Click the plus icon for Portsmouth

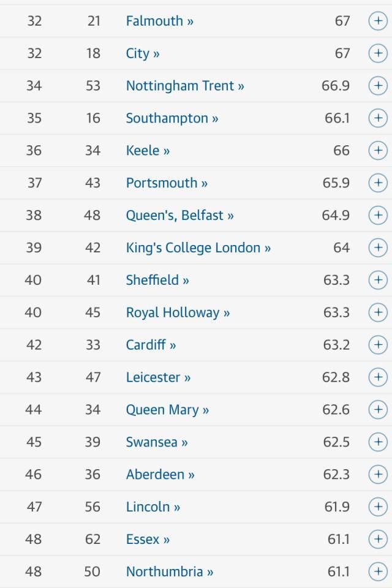point(377,183)
